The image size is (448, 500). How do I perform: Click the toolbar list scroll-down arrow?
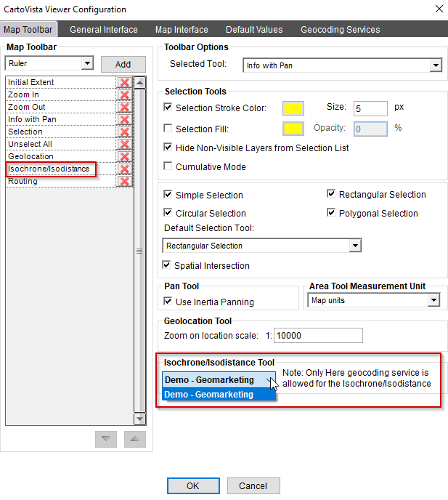(x=139, y=419)
